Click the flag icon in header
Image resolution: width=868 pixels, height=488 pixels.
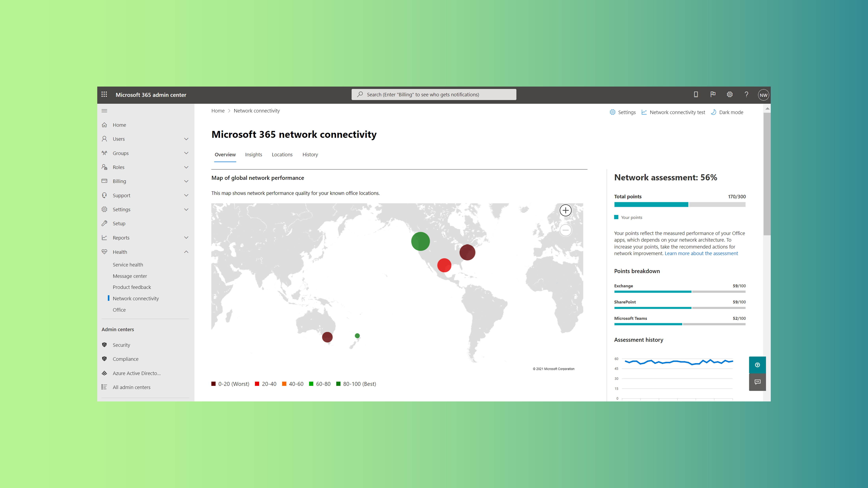coord(713,95)
